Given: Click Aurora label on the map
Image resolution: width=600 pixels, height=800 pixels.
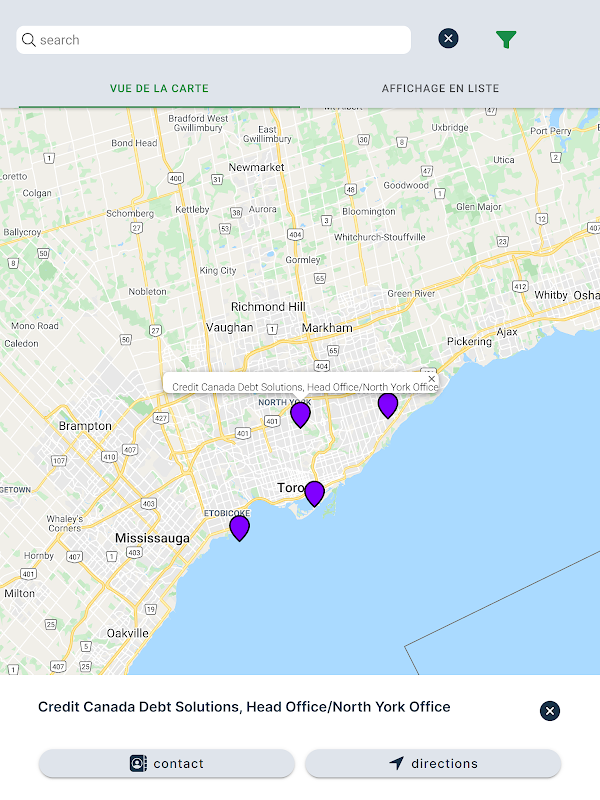Looking at the screenshot, I should pyautogui.click(x=263, y=209).
